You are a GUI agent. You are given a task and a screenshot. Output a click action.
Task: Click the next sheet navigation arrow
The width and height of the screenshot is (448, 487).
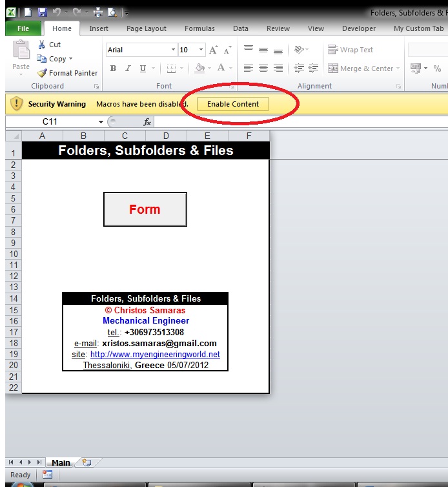tap(30, 462)
